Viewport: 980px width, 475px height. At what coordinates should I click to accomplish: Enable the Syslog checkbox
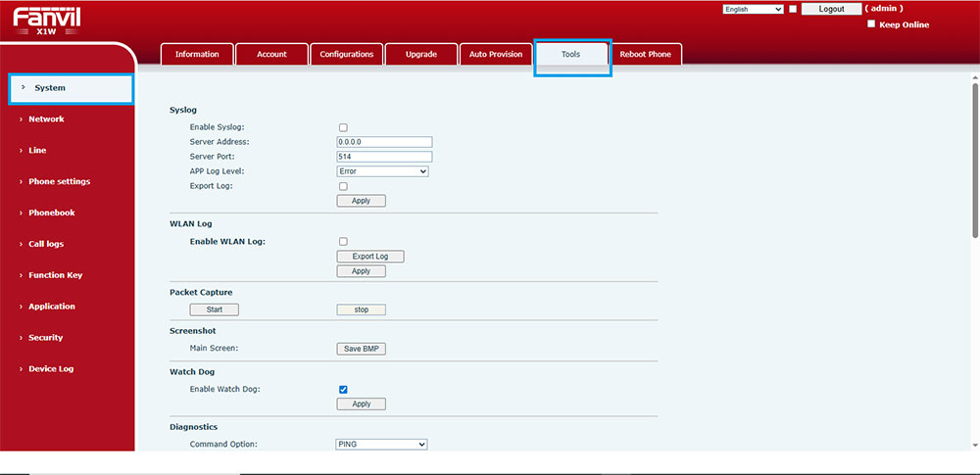pyautogui.click(x=343, y=127)
